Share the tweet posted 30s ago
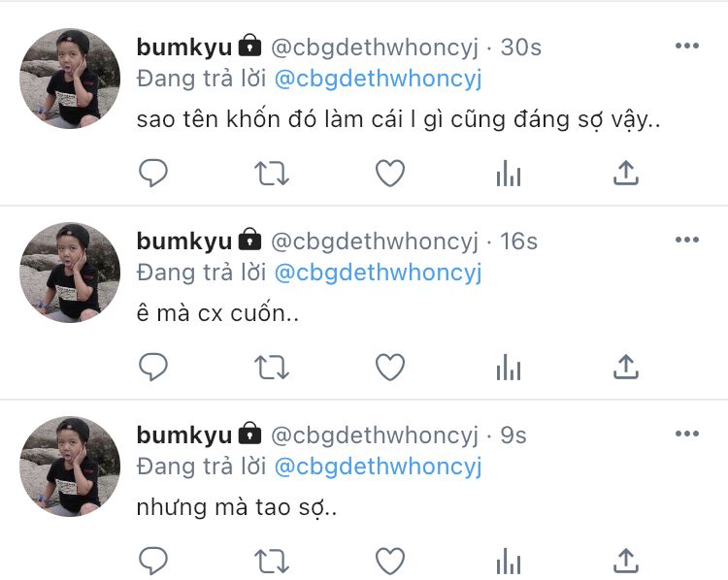 626,173
